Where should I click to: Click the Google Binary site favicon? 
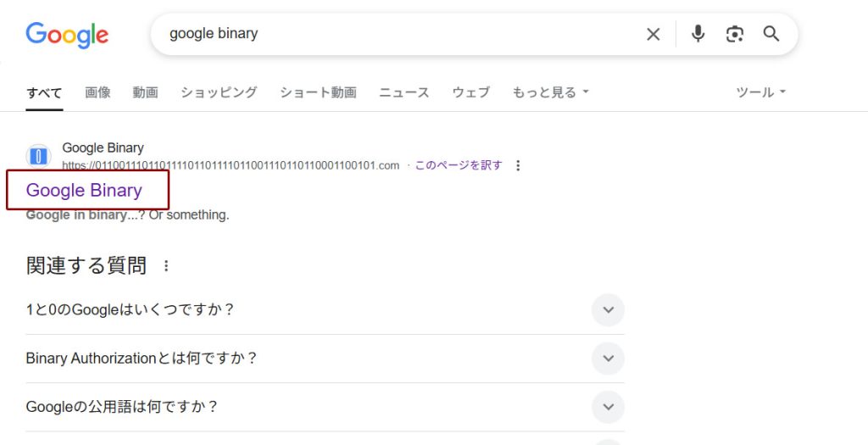click(x=39, y=157)
